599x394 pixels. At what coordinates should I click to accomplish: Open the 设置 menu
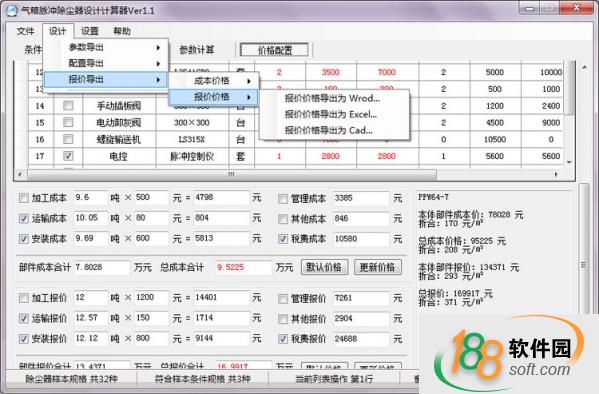click(90, 31)
